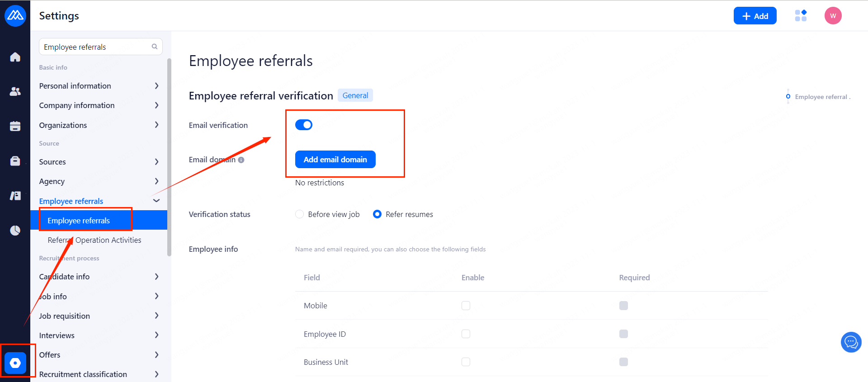This screenshot has height=382, width=868.
Task: Enable the Mobile field checkbox
Action: [466, 306]
